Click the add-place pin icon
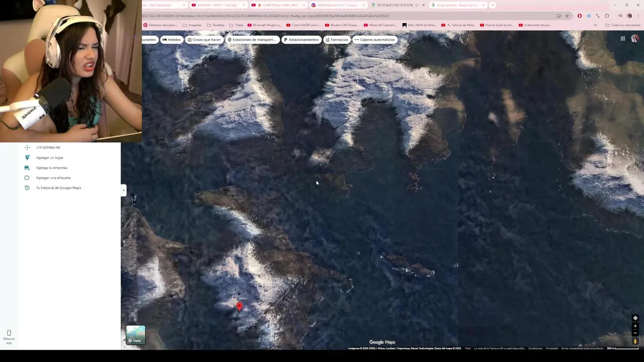This screenshot has height=362, width=644. click(x=27, y=157)
